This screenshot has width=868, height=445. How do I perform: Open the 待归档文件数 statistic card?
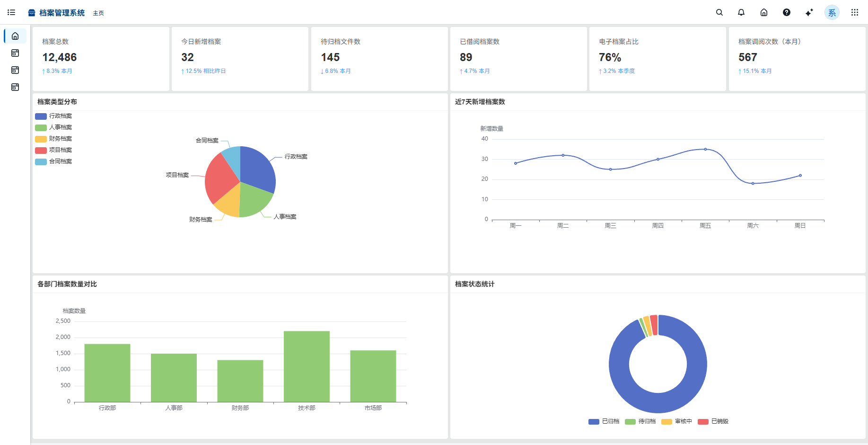[379, 59]
